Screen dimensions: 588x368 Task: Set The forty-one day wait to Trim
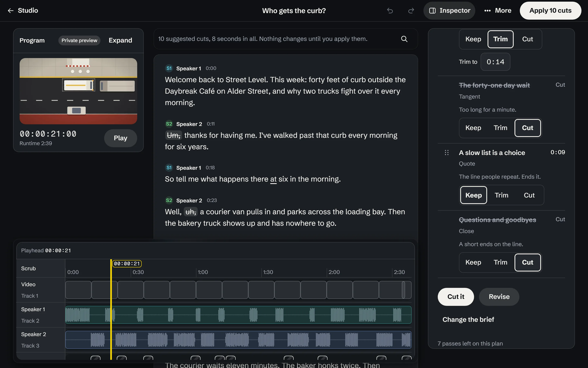(x=500, y=128)
